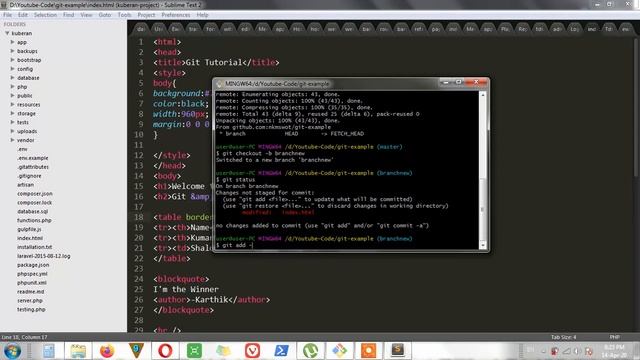Launch Firefox from taskbar
640x360 pixels.
point(107,351)
